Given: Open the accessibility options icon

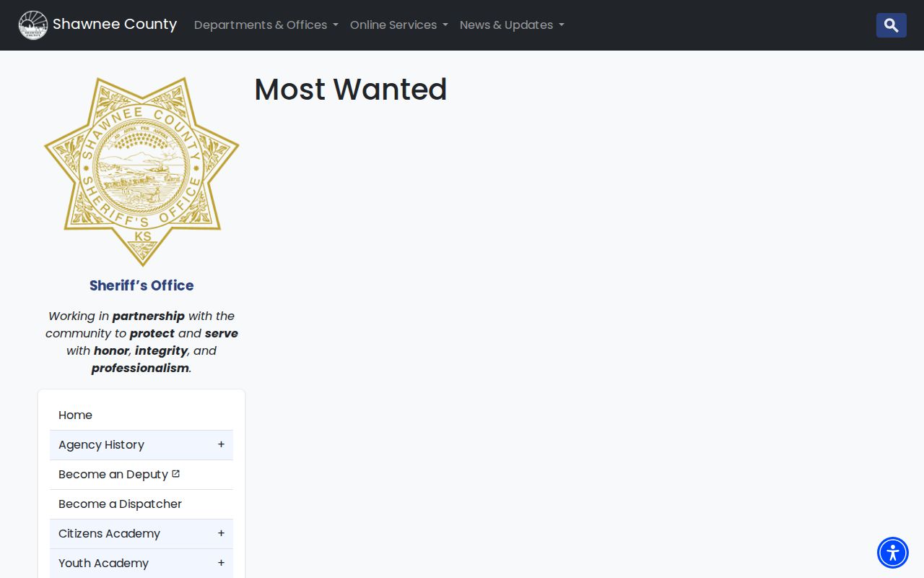Looking at the screenshot, I should coord(893,553).
